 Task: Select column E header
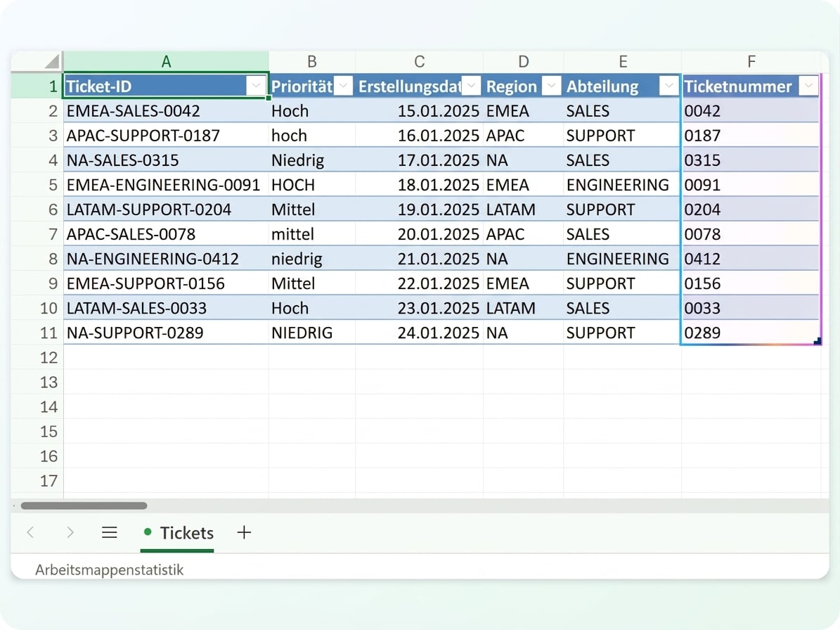point(623,62)
